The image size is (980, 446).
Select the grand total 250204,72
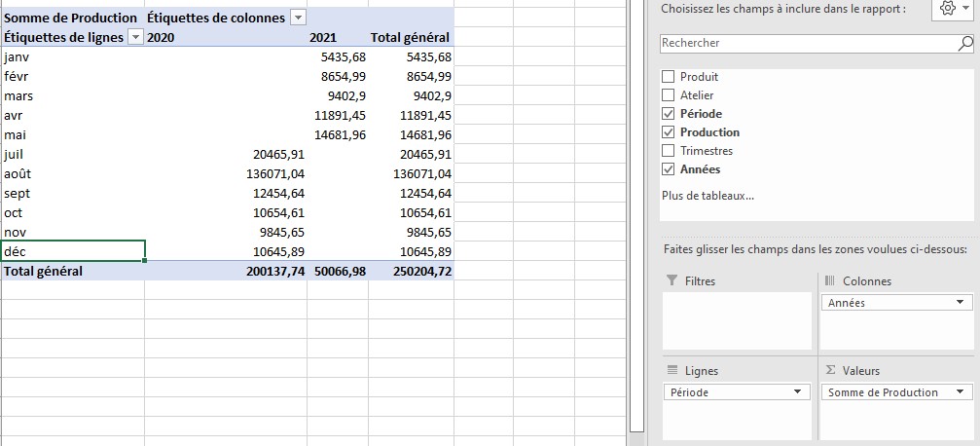(411, 271)
